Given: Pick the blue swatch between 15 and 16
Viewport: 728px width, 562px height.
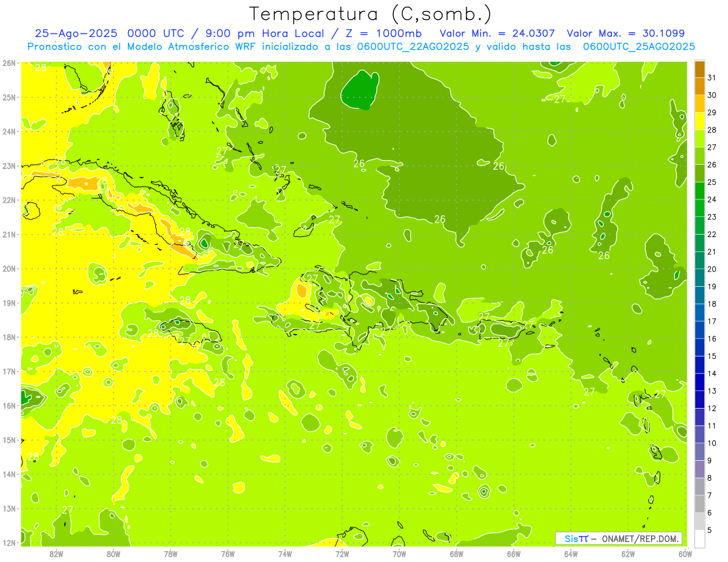Looking at the screenshot, I should [699, 347].
